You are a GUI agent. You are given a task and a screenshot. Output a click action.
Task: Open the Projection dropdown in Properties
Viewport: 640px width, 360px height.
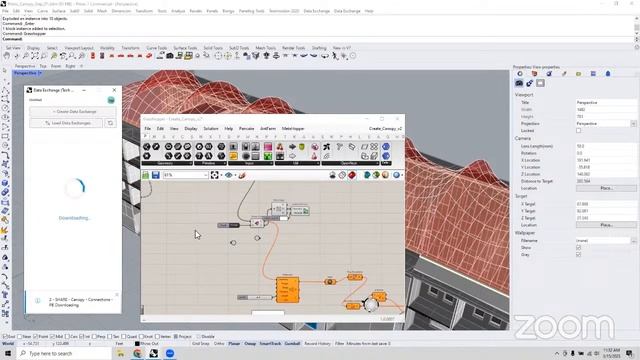[x=633, y=124]
